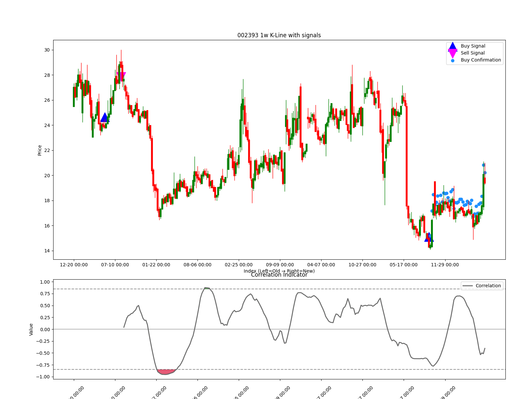Click the blue triangle icon in the legend
Image resolution: width=532 pixels, height=399 pixels.
click(453, 46)
